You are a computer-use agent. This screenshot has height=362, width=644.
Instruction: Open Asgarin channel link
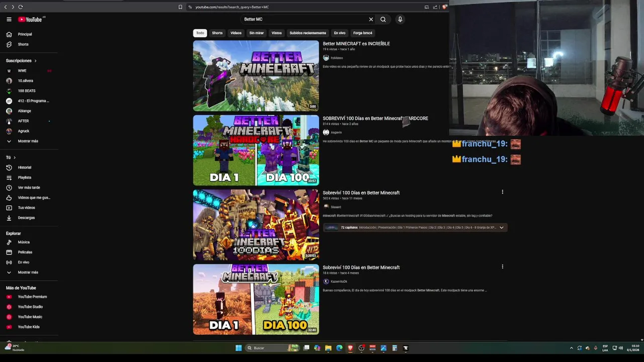click(x=336, y=132)
